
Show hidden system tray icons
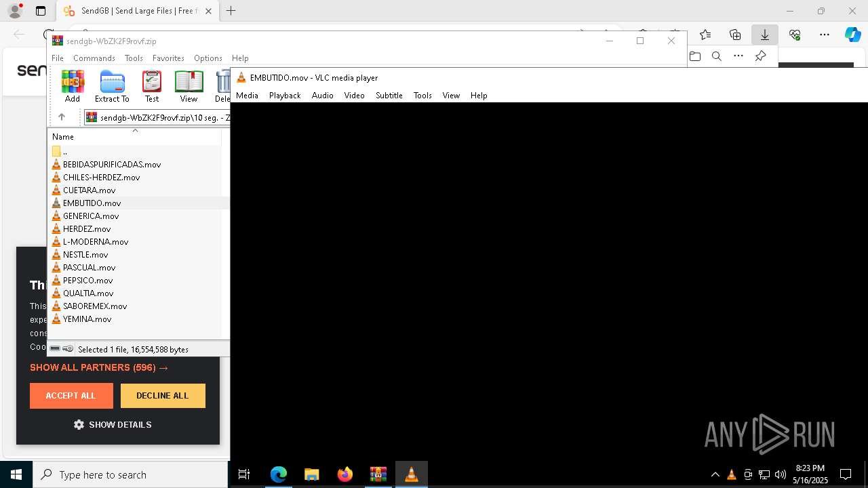tap(715, 474)
